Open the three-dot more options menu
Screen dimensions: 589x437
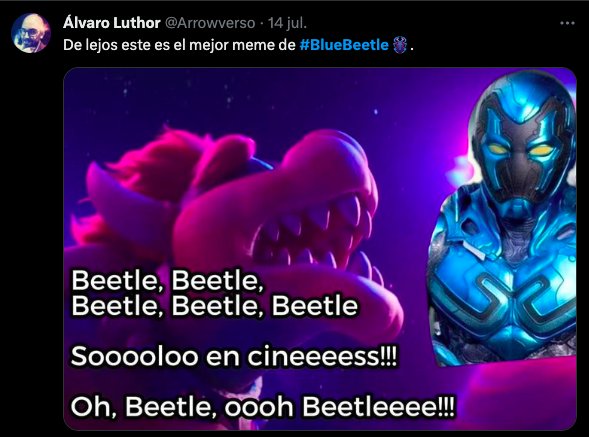[567, 23]
